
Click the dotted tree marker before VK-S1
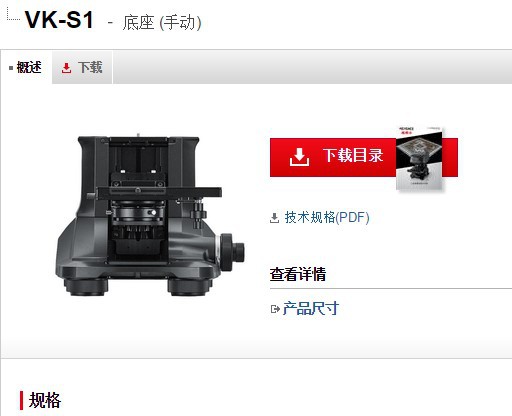tap(13, 14)
